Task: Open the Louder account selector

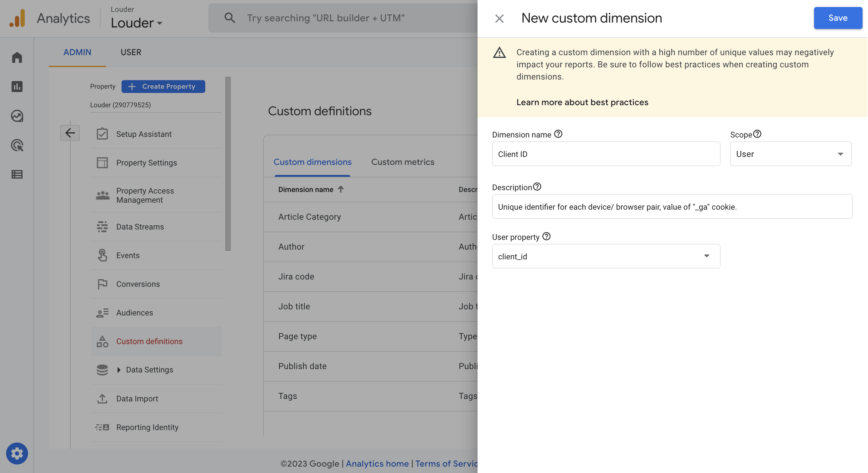Action: pyautogui.click(x=136, y=23)
